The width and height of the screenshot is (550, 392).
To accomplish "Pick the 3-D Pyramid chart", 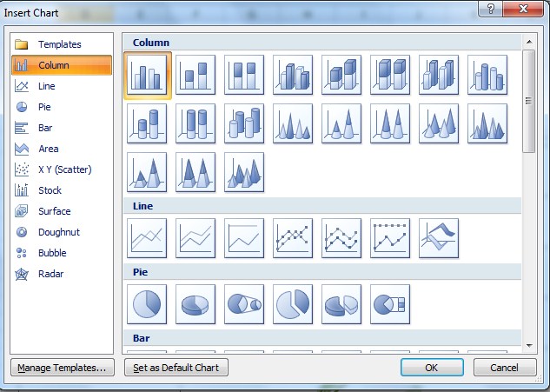I will coord(244,172).
